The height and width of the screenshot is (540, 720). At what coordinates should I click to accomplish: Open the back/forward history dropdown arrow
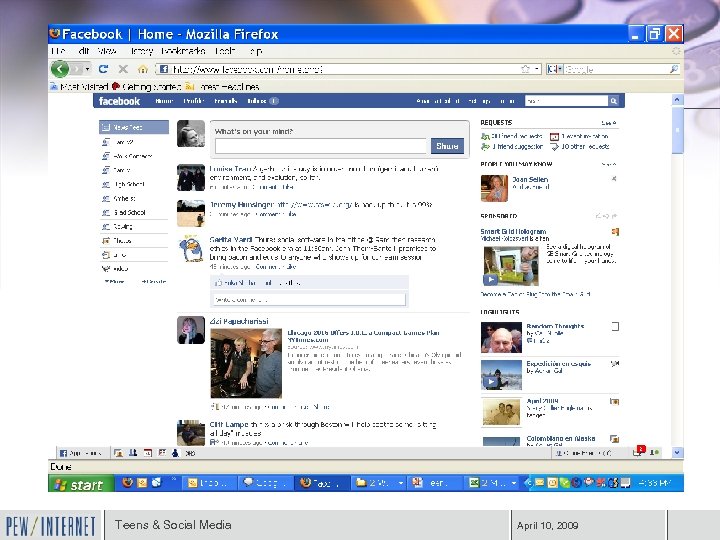(87, 69)
